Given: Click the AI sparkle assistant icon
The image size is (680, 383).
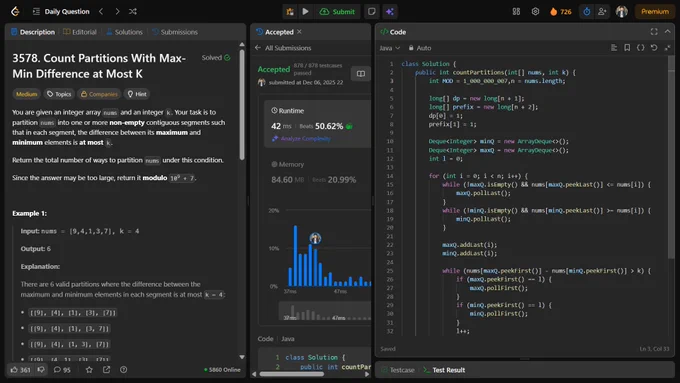Looking at the screenshot, I should coord(390,12).
